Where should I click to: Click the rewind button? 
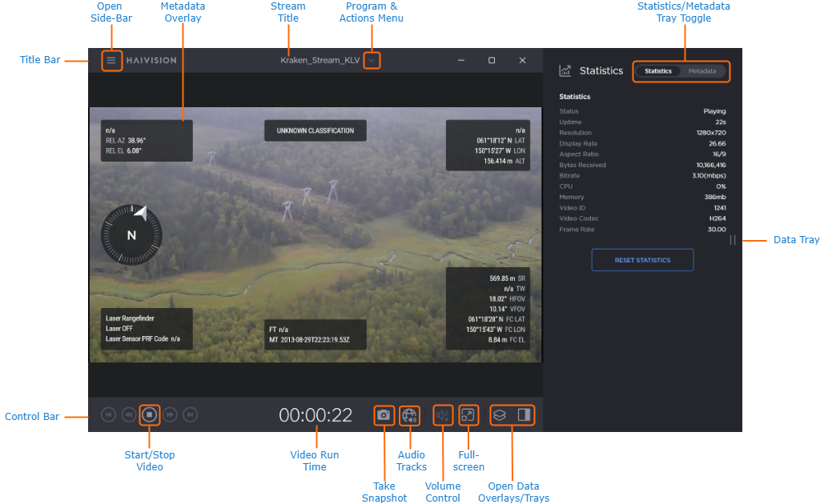pyautogui.click(x=128, y=415)
